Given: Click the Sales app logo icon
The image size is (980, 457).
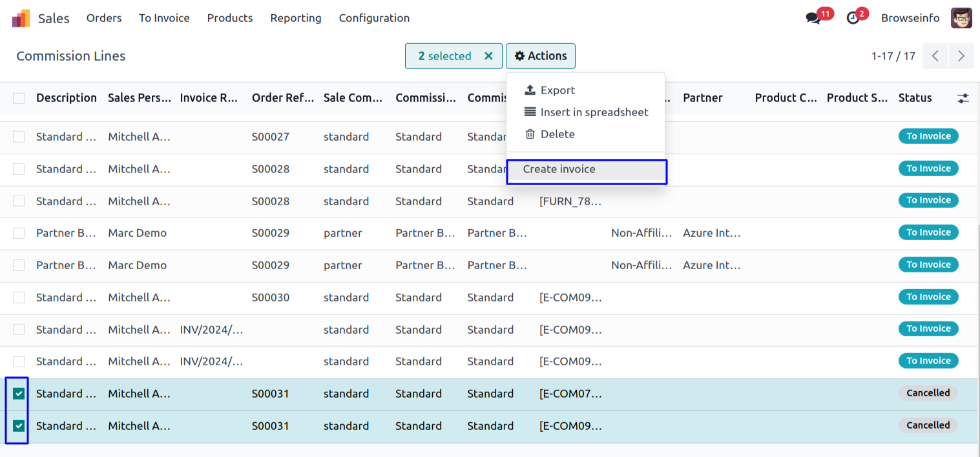Looking at the screenshot, I should point(21,18).
